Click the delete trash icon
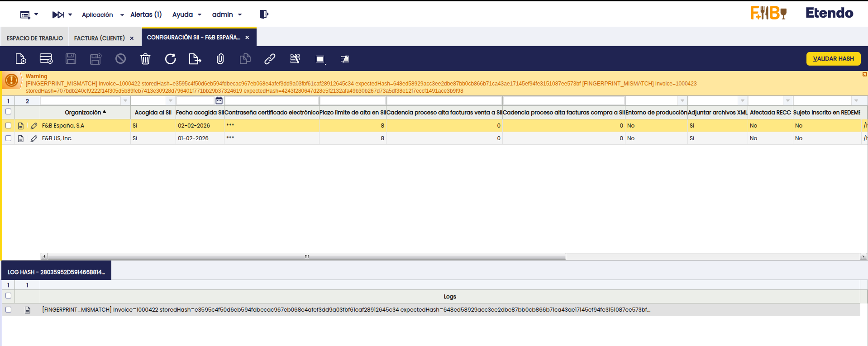Viewport: 868px width, 346px height. tap(145, 59)
